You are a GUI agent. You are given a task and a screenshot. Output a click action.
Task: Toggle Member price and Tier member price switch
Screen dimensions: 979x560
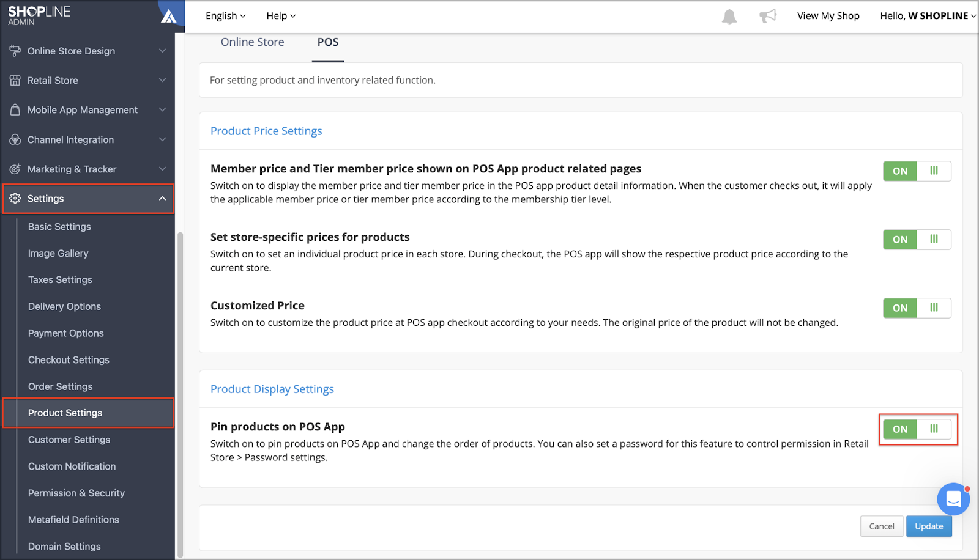click(917, 171)
